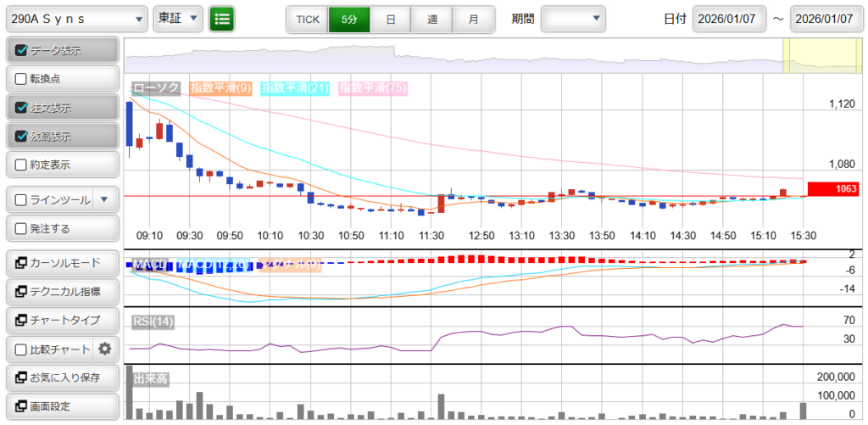Image resolution: width=868 pixels, height=425 pixels.
Task: Click the 発注する order button
Action: (x=61, y=228)
